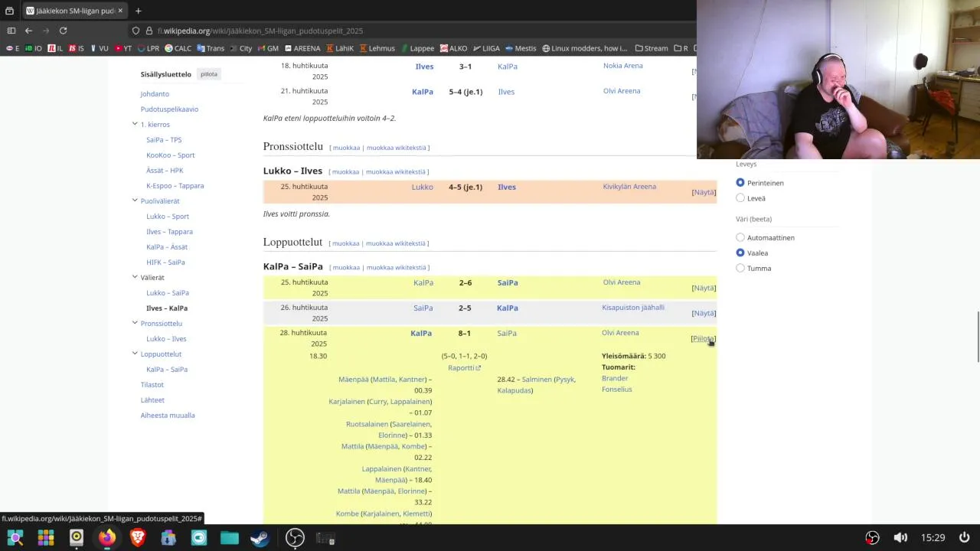Click the clock showing 15:29

[933, 538]
